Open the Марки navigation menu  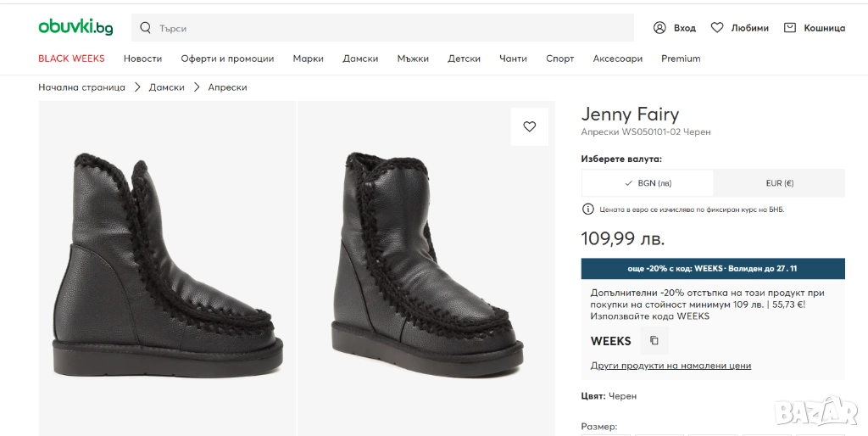[x=308, y=59]
